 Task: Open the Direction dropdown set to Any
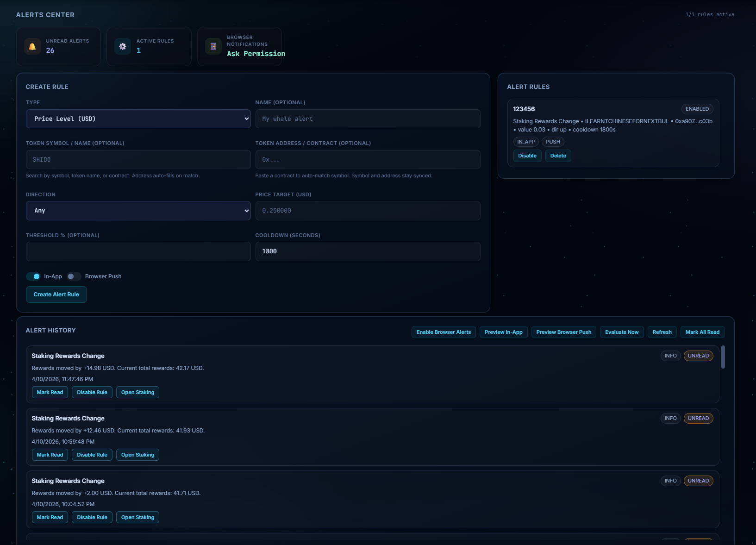point(138,211)
